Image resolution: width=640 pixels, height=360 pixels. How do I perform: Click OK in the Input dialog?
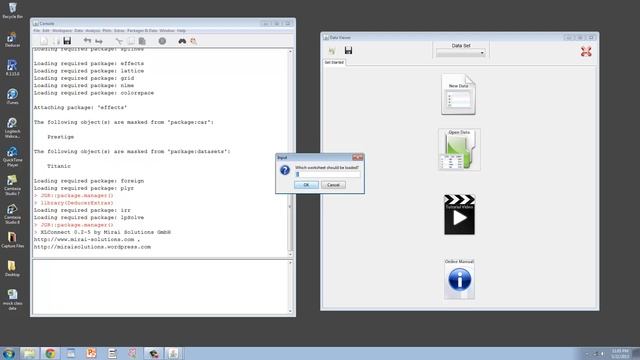306,185
